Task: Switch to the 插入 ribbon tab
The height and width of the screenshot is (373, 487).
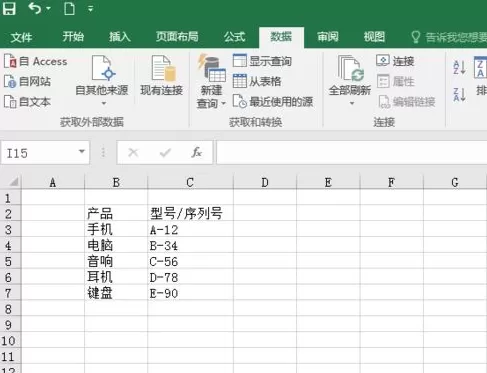Action: coord(120,36)
